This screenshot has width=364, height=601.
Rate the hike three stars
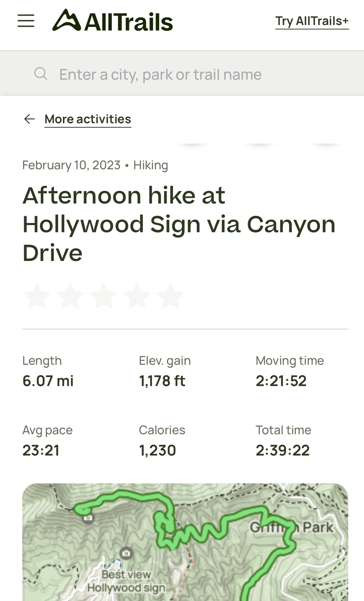[104, 296]
